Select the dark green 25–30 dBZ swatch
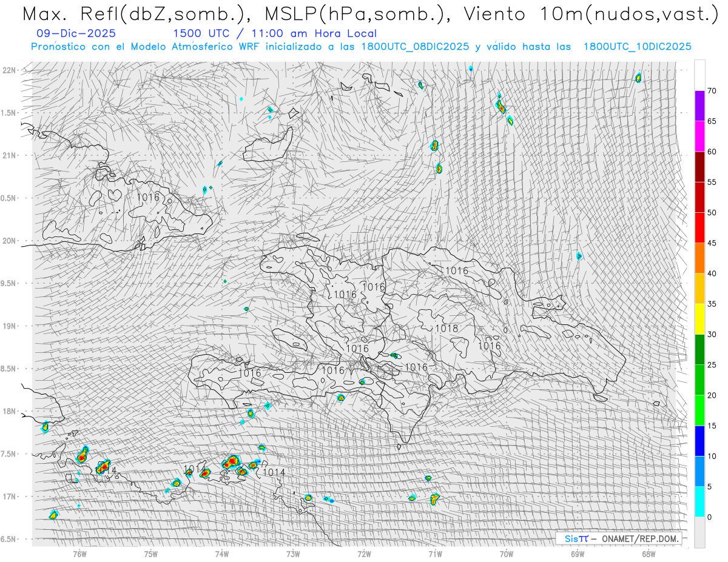Viewport: 728px width, 562px height. pyautogui.click(x=699, y=349)
